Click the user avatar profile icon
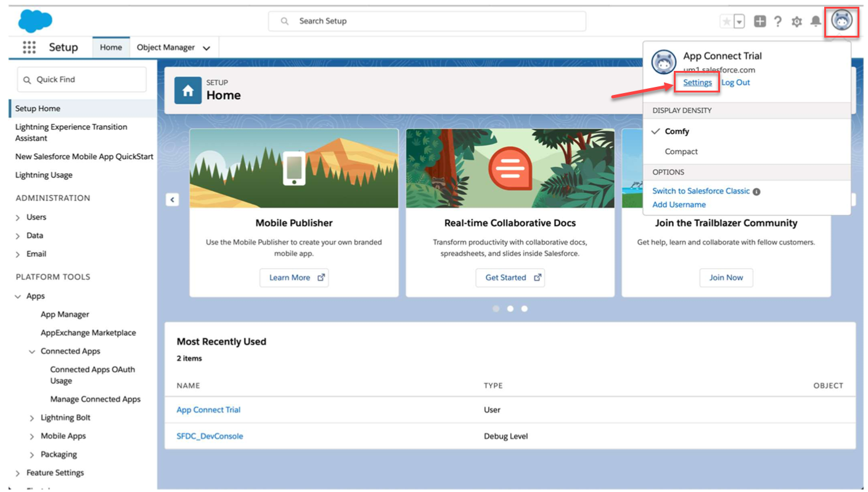 [x=841, y=20]
